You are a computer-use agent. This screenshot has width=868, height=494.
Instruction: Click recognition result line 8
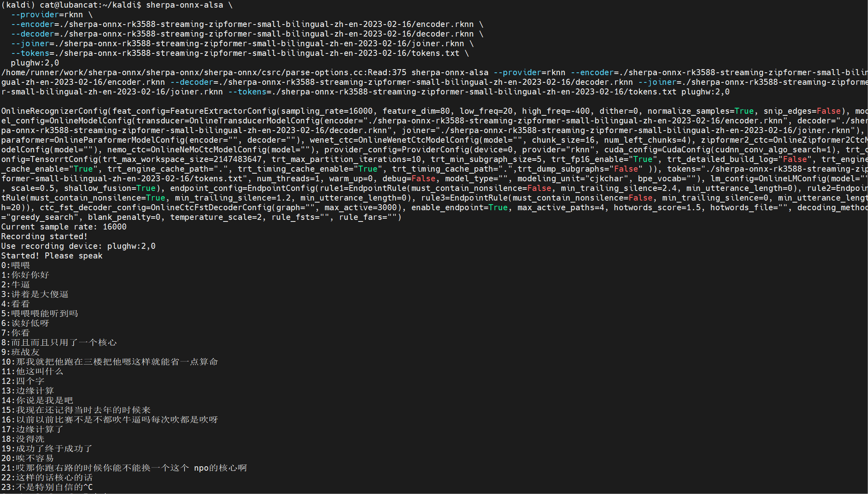59,342
